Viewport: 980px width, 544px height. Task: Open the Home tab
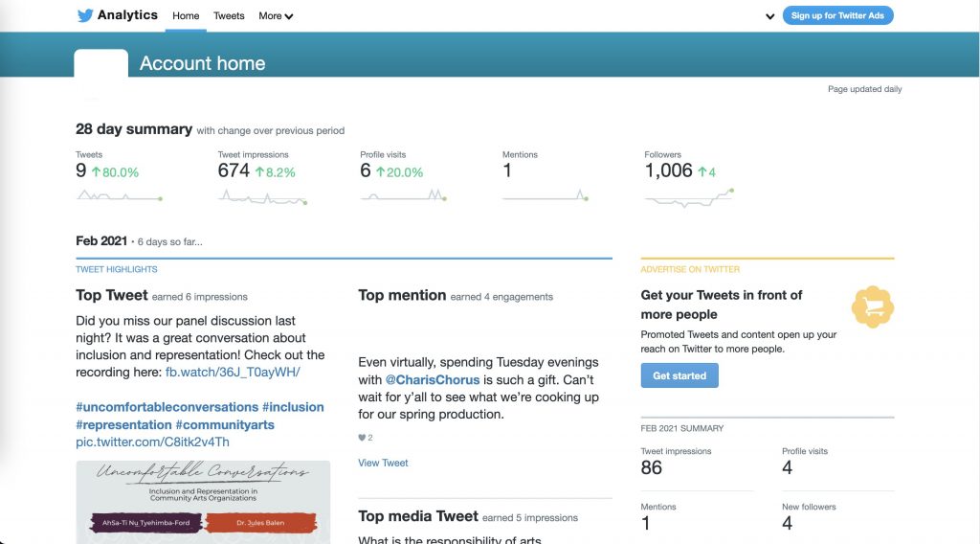[186, 15]
